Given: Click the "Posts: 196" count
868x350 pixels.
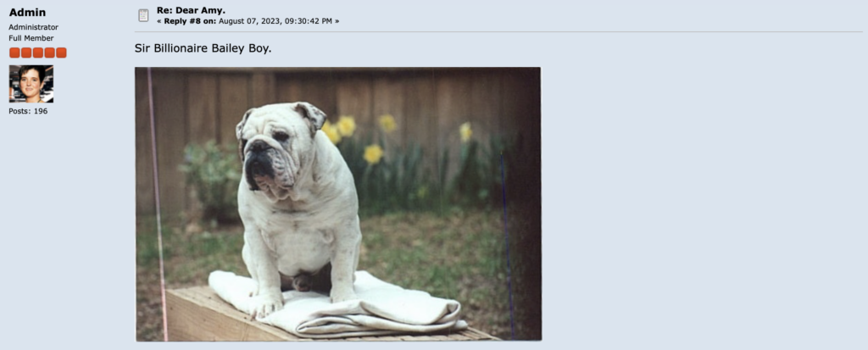Looking at the screenshot, I should coord(28,111).
